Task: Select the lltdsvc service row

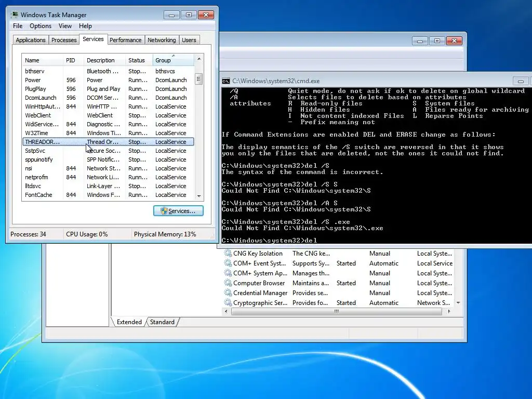Action: click(108, 186)
